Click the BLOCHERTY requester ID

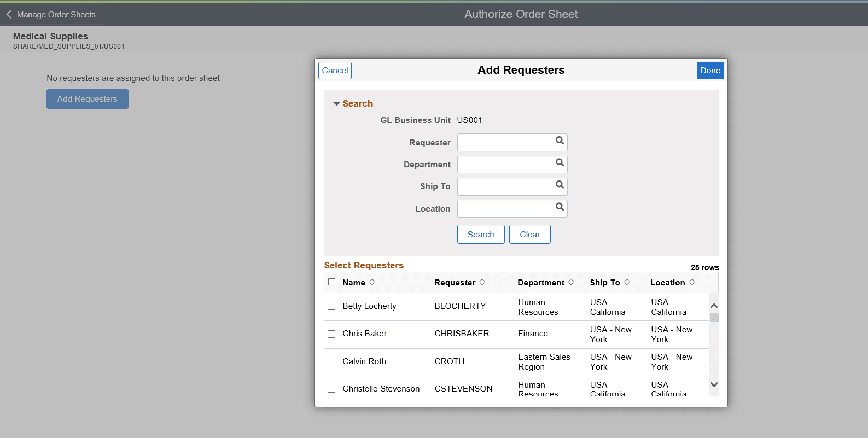[460, 306]
